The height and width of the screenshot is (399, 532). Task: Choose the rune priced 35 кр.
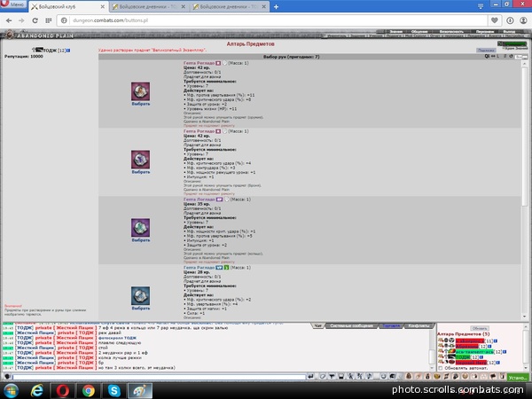pyautogui.click(x=140, y=240)
